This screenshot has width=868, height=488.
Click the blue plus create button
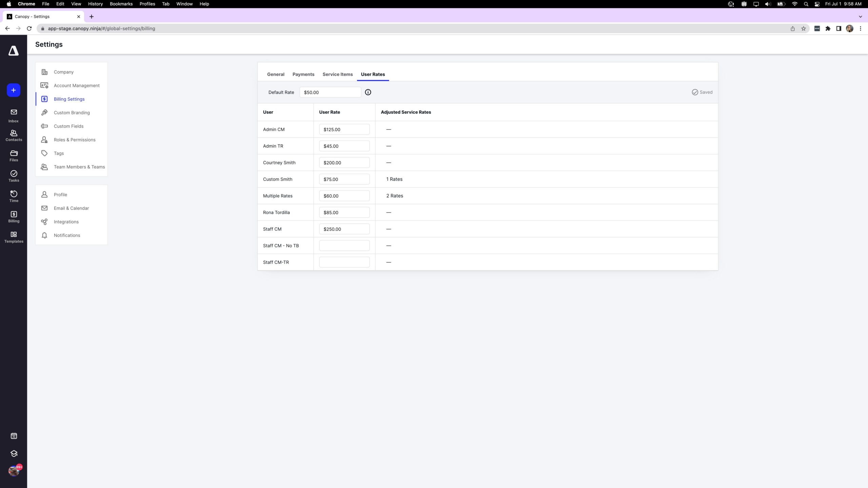click(x=14, y=90)
